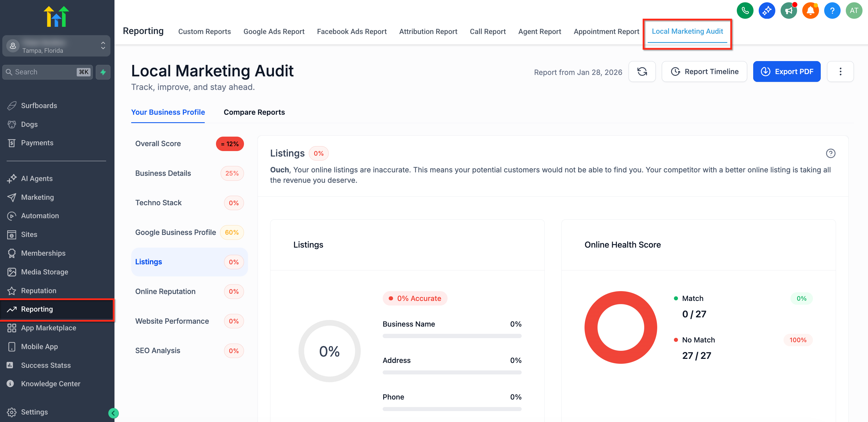Screen dimensions: 868x422
Task: Click the Export PDF button
Action: [x=786, y=72]
